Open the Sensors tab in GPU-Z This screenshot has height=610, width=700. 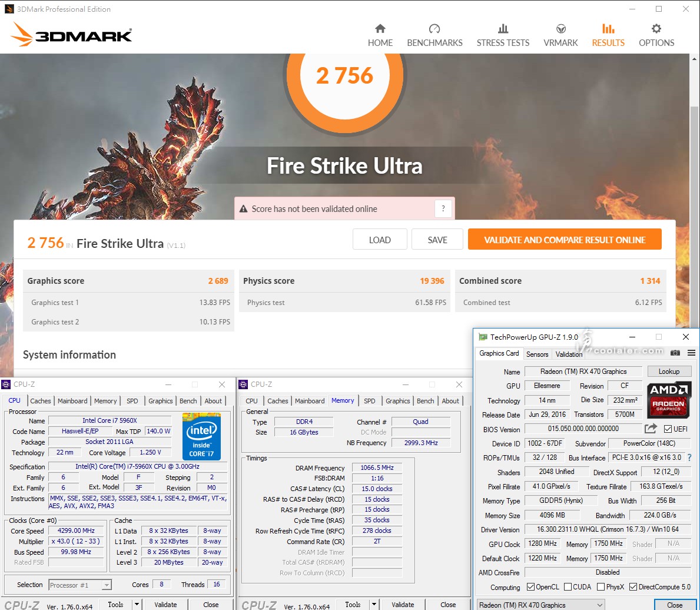(x=537, y=354)
